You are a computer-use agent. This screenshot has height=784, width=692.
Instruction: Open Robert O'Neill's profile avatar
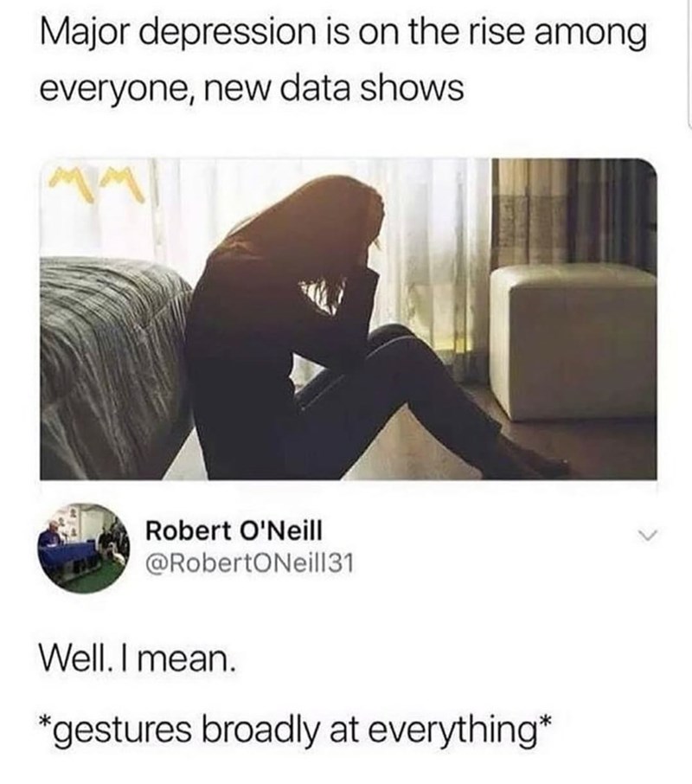click(83, 549)
